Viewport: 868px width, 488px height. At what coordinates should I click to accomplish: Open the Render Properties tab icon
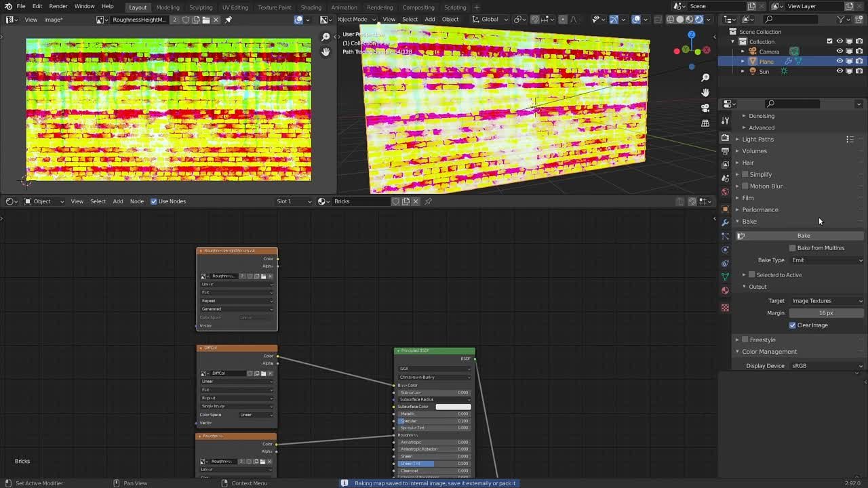point(725,138)
